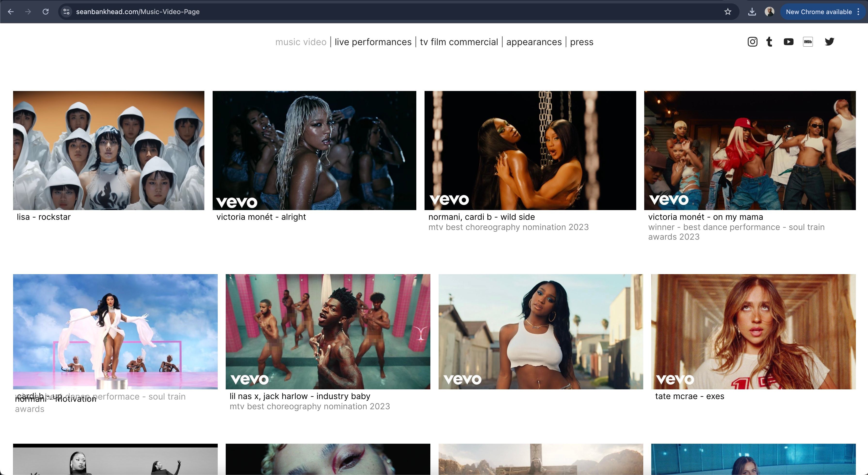Screen dimensions: 868x475
Task: Open the Tumblr social icon
Action: (769, 42)
